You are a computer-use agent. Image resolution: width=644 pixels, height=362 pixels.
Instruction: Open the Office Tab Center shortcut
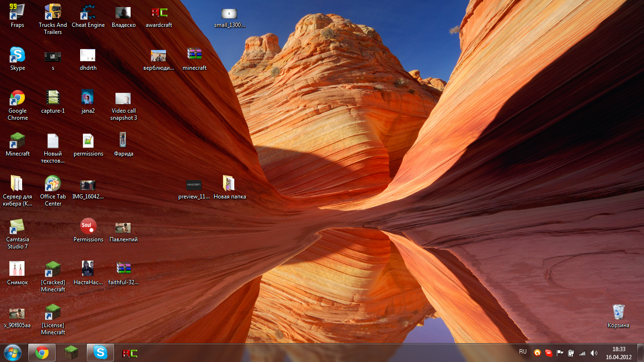(53, 185)
